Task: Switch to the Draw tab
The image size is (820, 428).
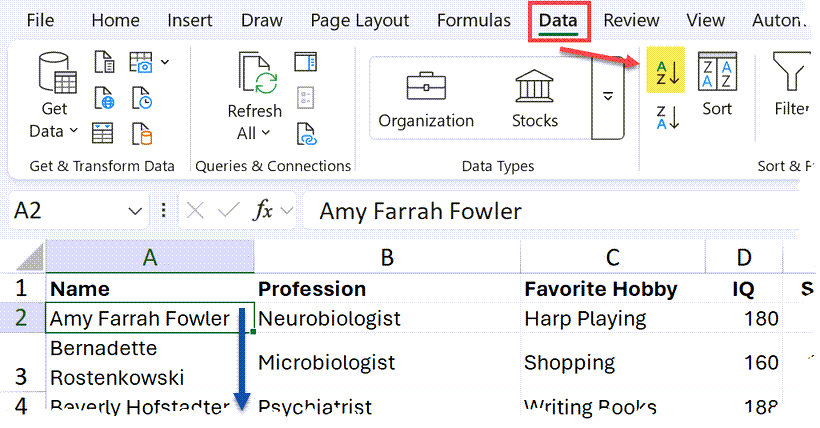Action: pyautogui.click(x=261, y=20)
